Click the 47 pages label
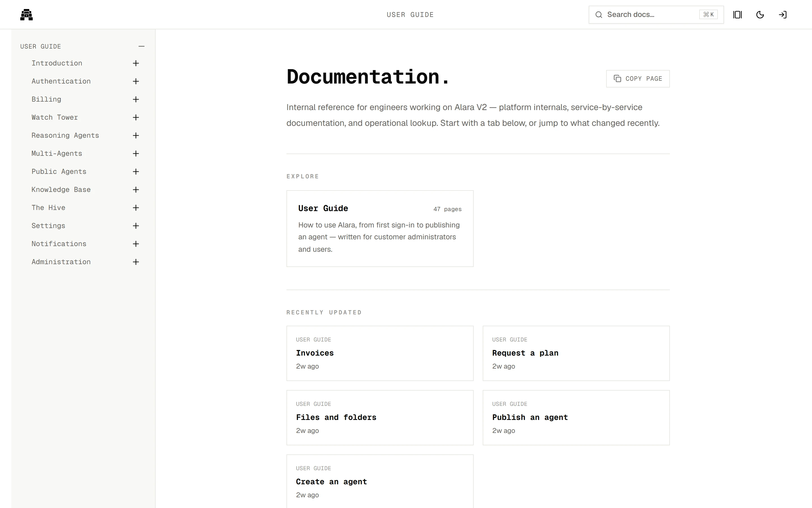 coord(447,209)
